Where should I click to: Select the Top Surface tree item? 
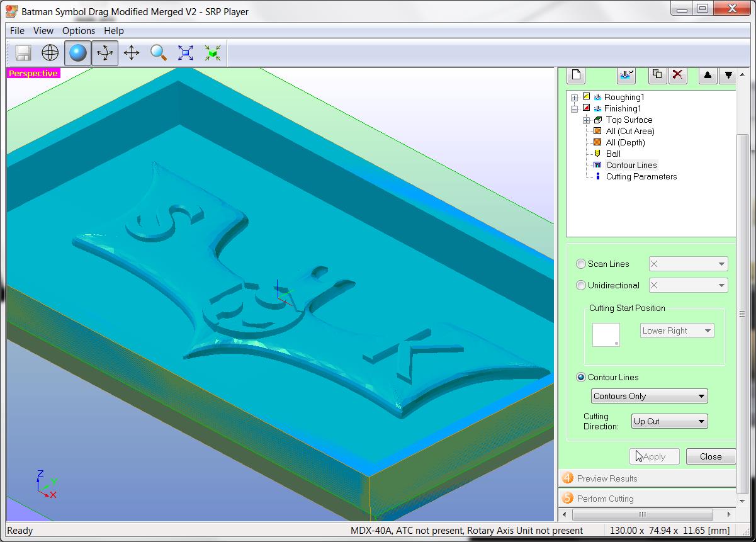coord(629,120)
